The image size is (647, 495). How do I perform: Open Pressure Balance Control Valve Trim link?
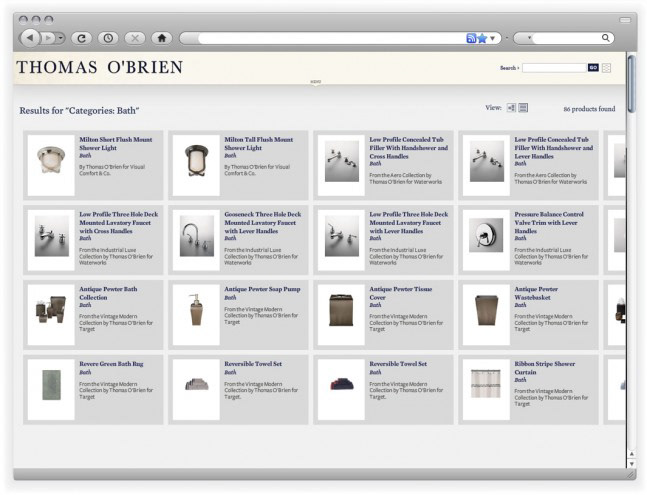click(549, 222)
